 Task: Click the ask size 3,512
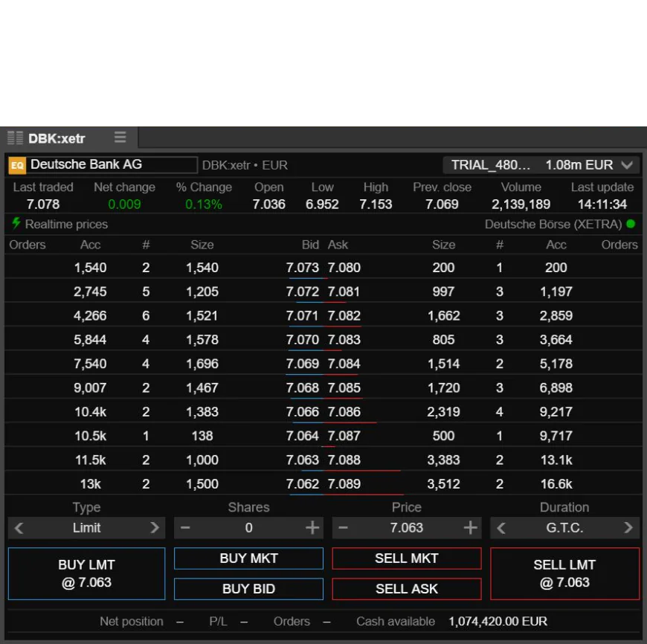click(x=443, y=484)
